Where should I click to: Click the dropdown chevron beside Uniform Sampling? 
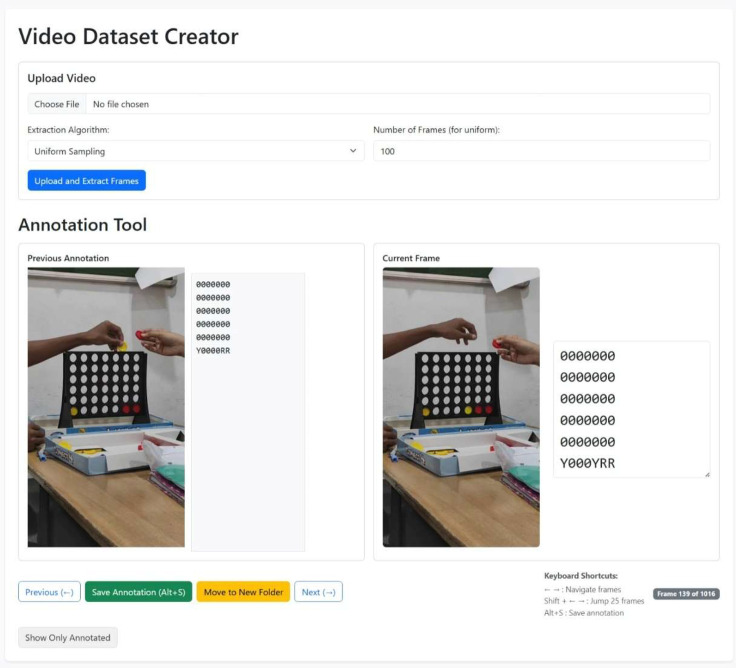pos(353,151)
